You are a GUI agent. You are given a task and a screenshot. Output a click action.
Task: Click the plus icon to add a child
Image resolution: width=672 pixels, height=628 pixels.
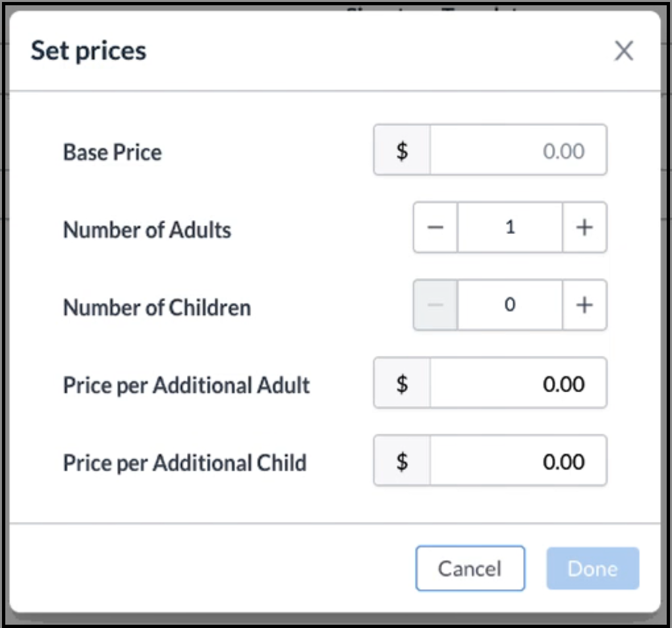[x=584, y=304]
